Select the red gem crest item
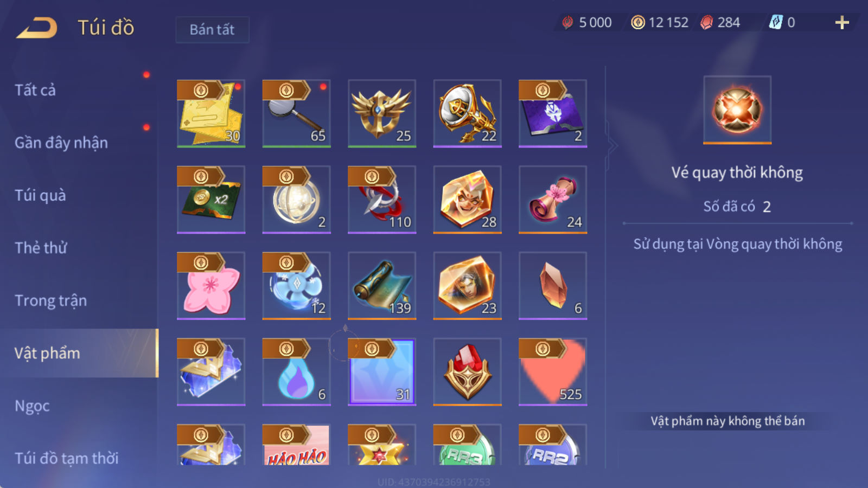 [467, 372]
